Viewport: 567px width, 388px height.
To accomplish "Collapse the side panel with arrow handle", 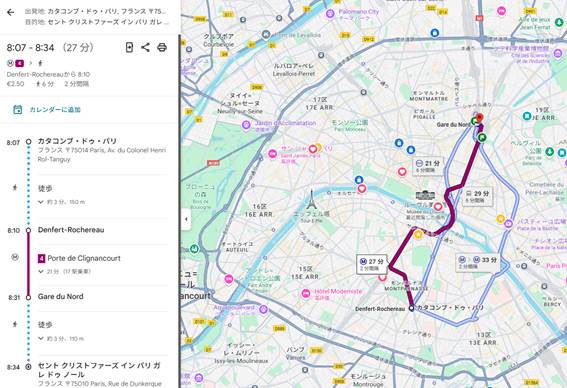I will pos(186,219).
